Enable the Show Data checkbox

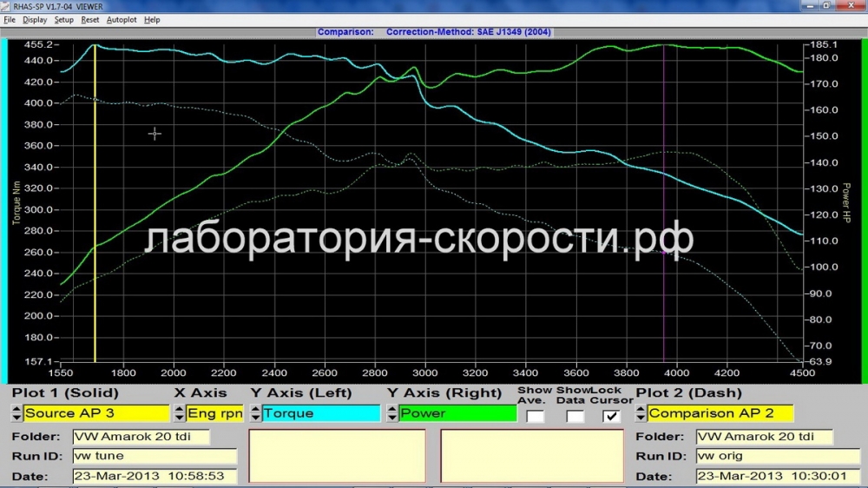click(x=575, y=415)
